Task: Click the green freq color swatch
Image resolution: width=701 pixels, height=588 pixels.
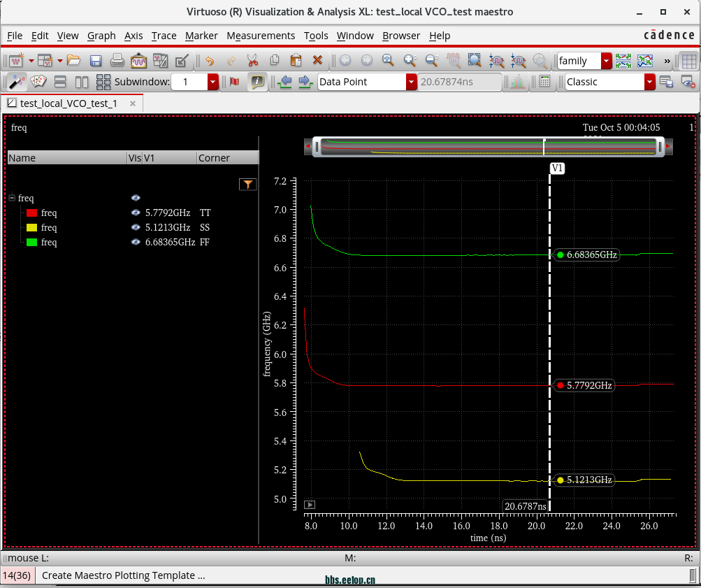Action: click(x=31, y=243)
